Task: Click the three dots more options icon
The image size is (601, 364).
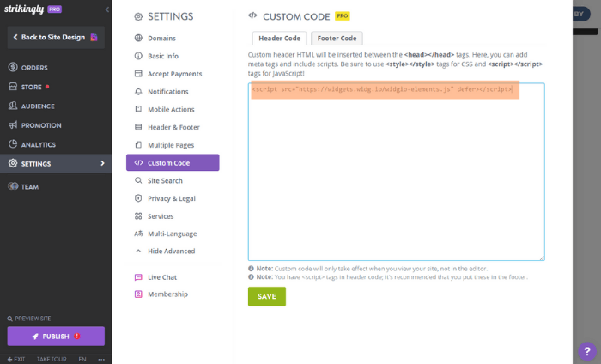Action: (x=101, y=360)
